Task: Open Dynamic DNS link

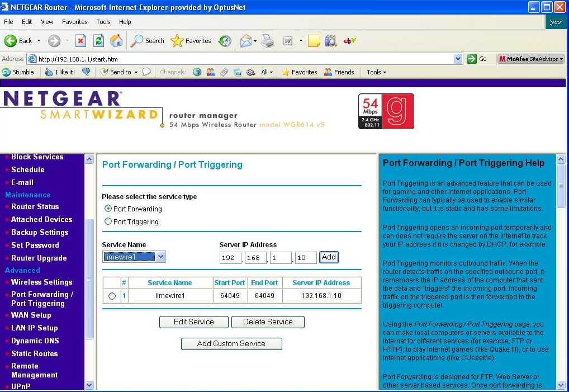Action: (x=35, y=341)
